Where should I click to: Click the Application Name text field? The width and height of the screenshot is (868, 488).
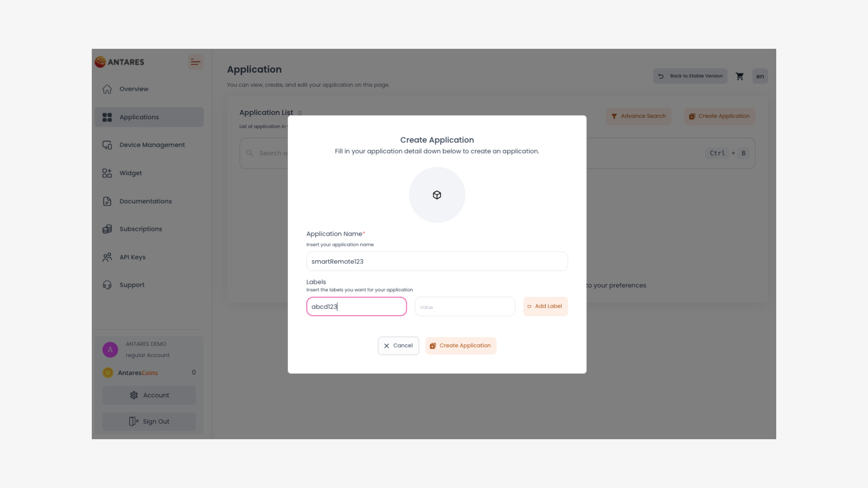pos(437,262)
